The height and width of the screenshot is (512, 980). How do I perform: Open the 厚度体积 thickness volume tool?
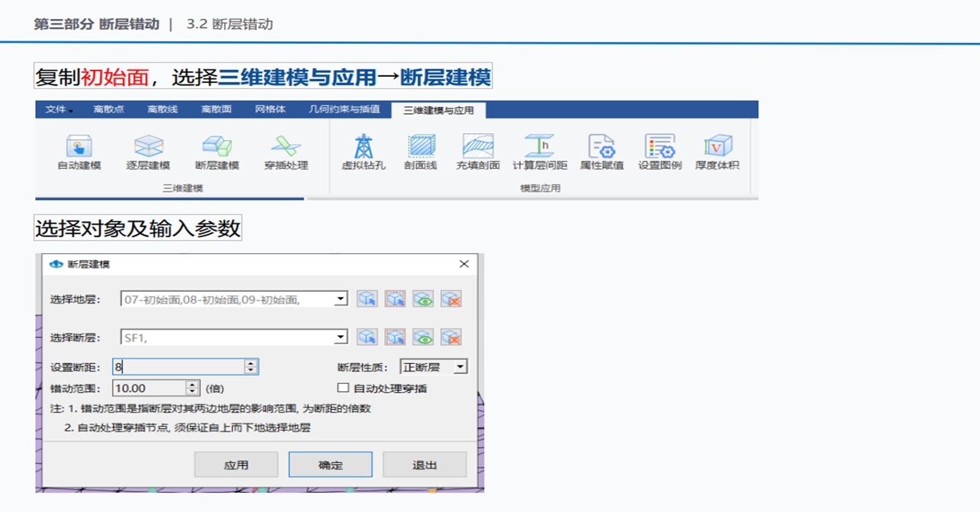(717, 152)
